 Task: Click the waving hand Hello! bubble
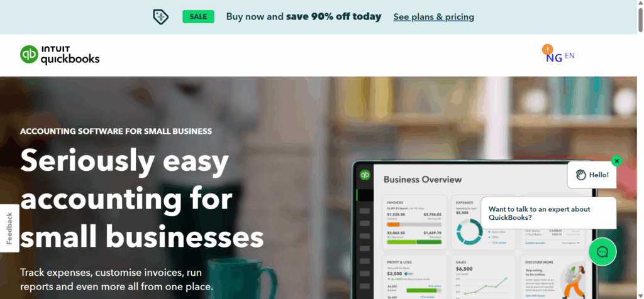[x=592, y=175]
